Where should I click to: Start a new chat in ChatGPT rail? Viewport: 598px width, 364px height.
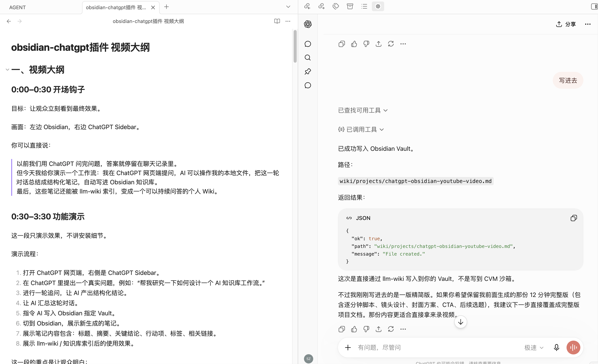tap(308, 44)
